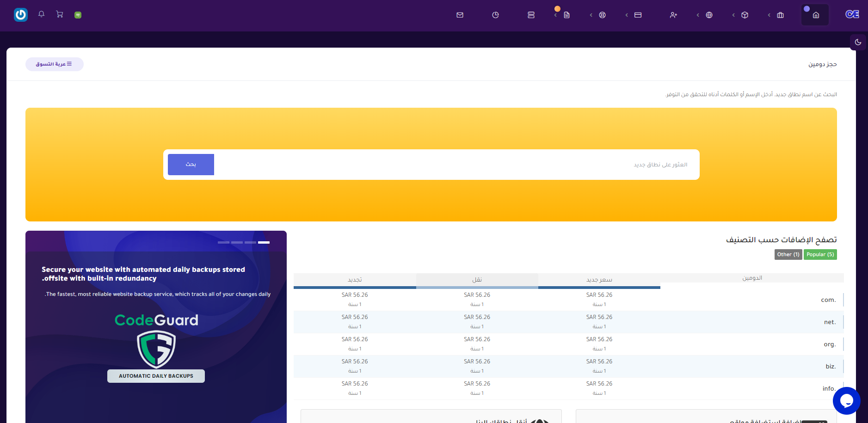Click the حجز دومين page title

pos(822,64)
